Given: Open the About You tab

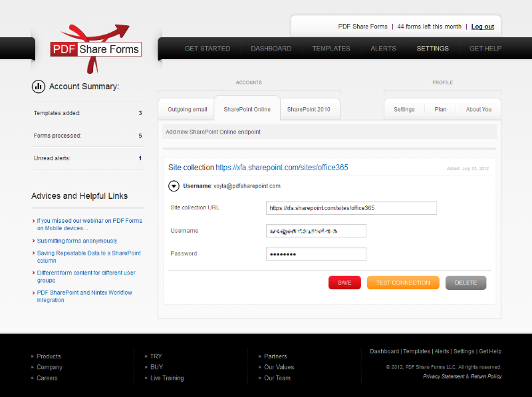Looking at the screenshot, I should click(x=478, y=109).
